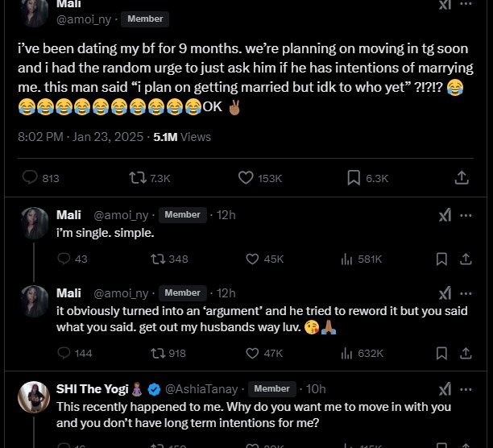Open Grok icon on SHI The Yogi's reply
The image size is (493, 448).
tap(445, 389)
